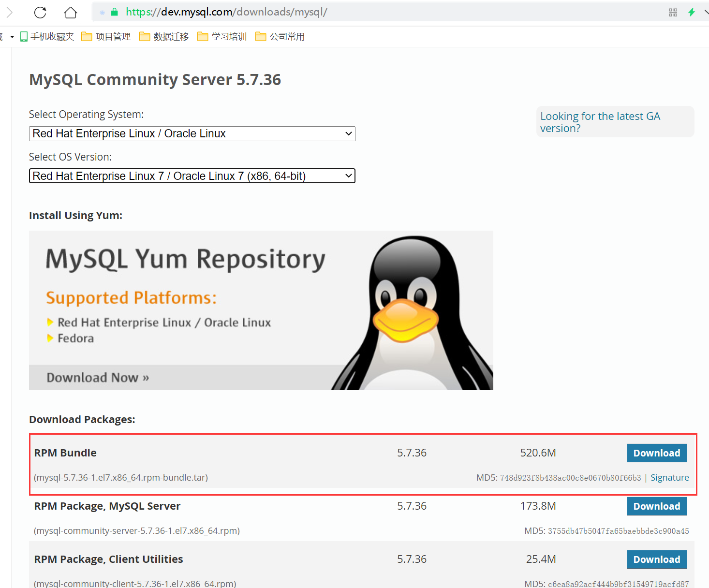Open the 项目管理 bookmark folder
The height and width of the screenshot is (588, 709).
pos(106,37)
